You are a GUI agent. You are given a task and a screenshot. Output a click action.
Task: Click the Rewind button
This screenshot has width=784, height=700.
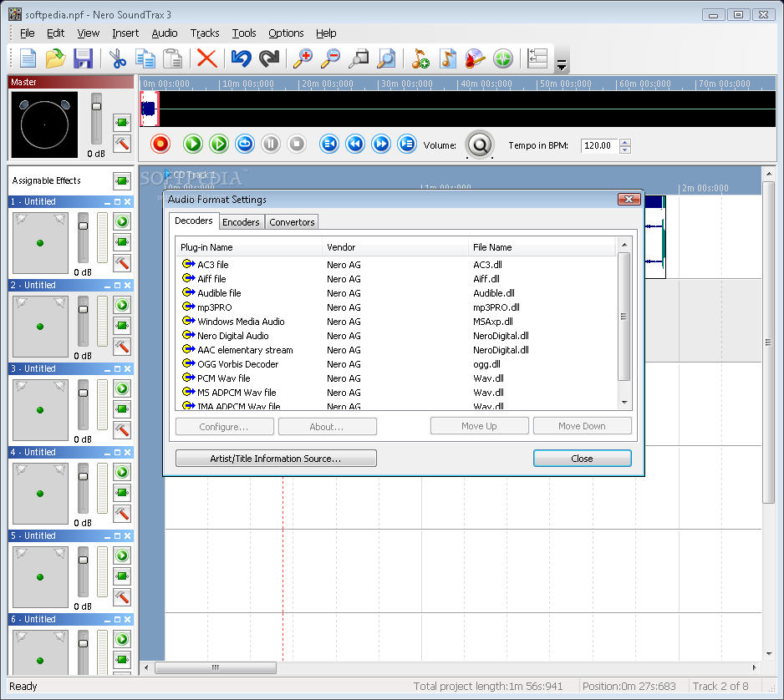[x=355, y=144]
